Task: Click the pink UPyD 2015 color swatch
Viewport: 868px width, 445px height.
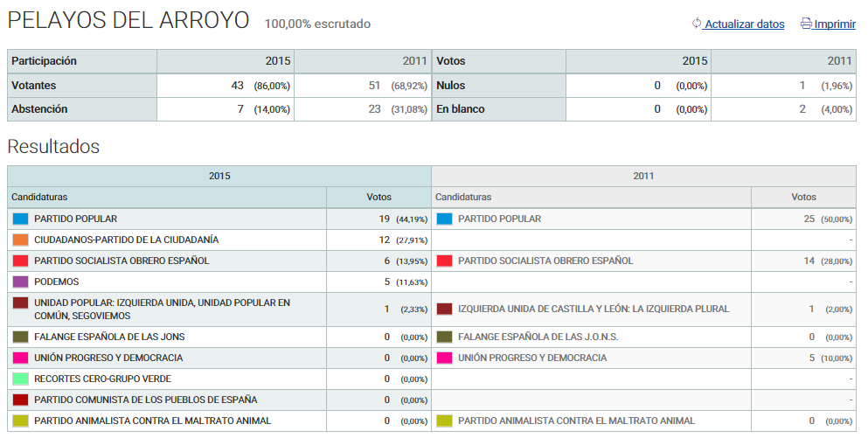Action: pyautogui.click(x=20, y=358)
